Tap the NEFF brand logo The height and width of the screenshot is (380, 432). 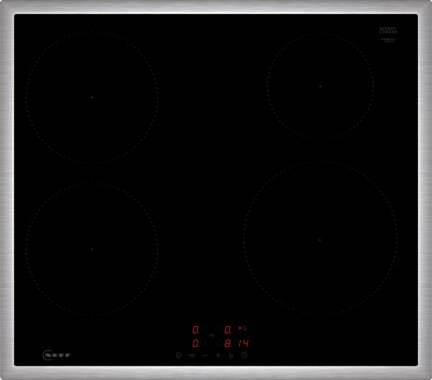pos(57,355)
